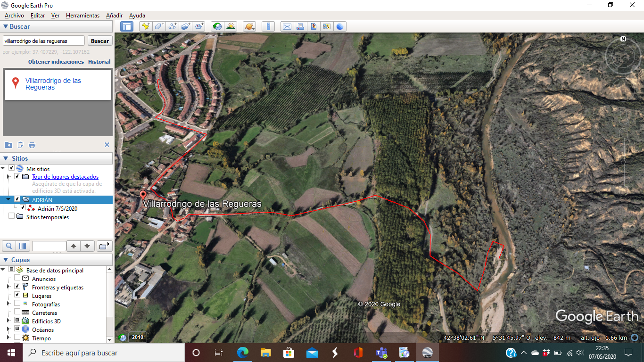
Task: Open the Ayuda menu
Action: point(137,16)
